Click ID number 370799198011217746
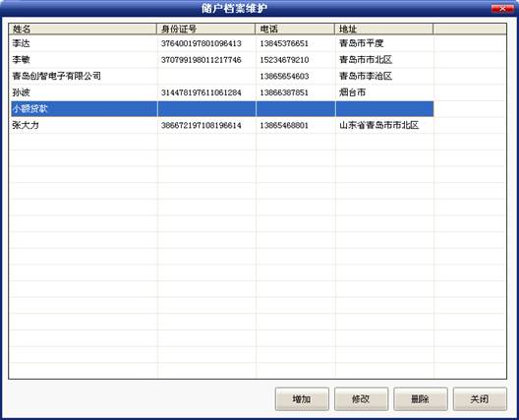 point(201,60)
